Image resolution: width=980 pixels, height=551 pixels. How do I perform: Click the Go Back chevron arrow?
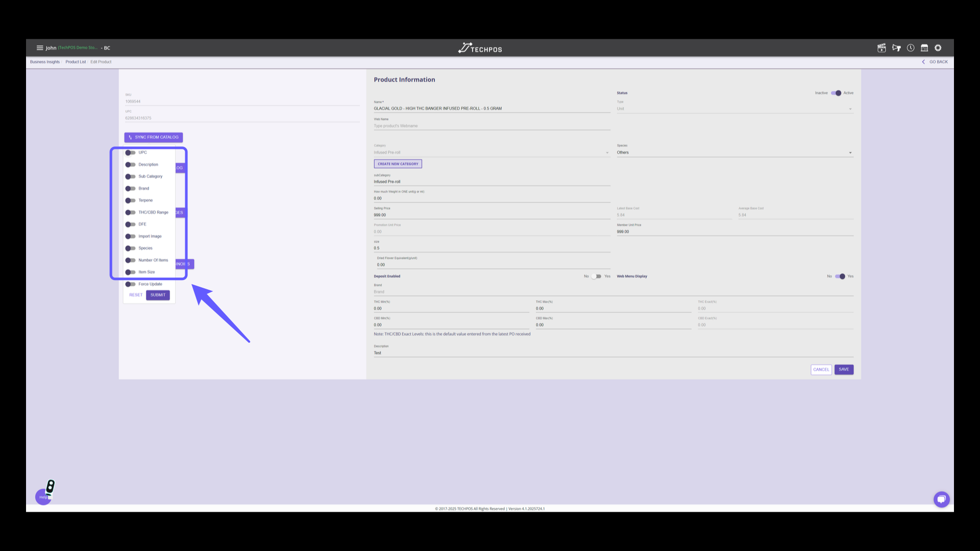pos(923,62)
